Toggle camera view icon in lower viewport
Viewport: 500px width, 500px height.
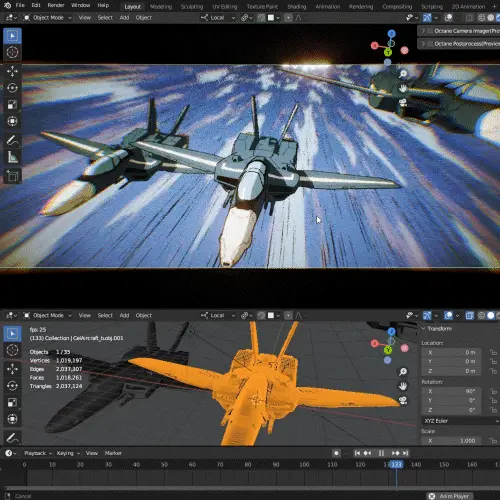403,400
